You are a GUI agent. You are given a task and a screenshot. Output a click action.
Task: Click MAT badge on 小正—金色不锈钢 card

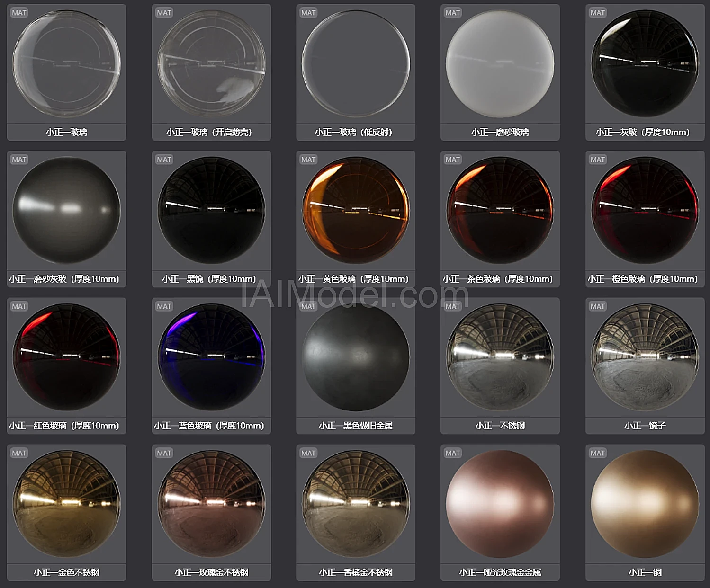[19, 453]
